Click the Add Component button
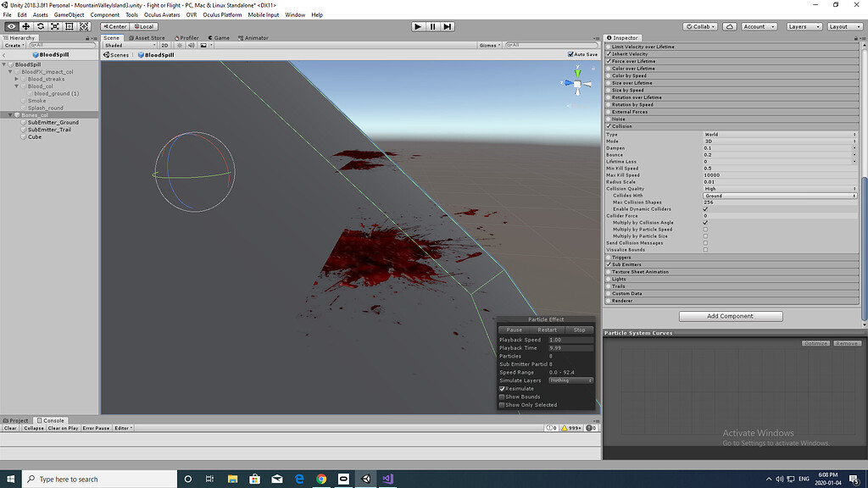The height and width of the screenshot is (488, 868). [x=730, y=316]
